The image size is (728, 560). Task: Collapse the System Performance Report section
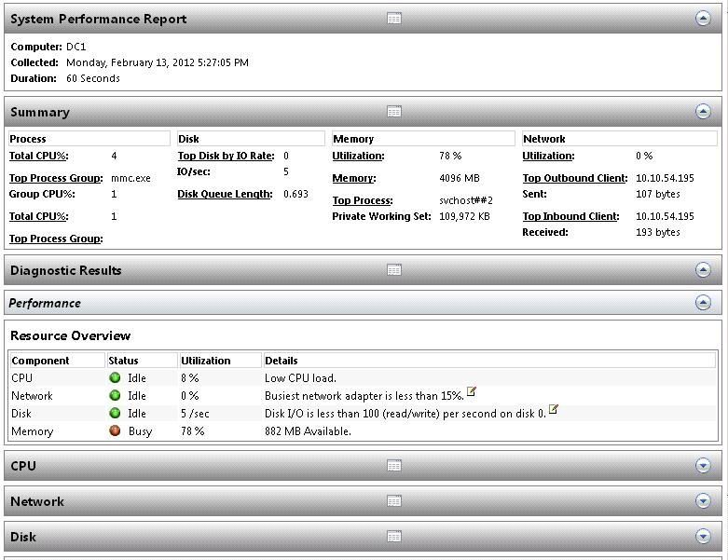(703, 18)
